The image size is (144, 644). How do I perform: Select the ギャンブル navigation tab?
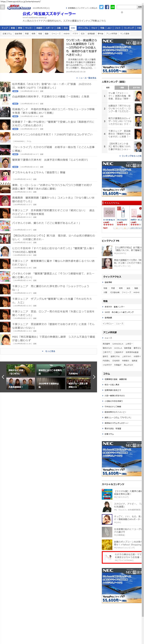click(83, 28)
